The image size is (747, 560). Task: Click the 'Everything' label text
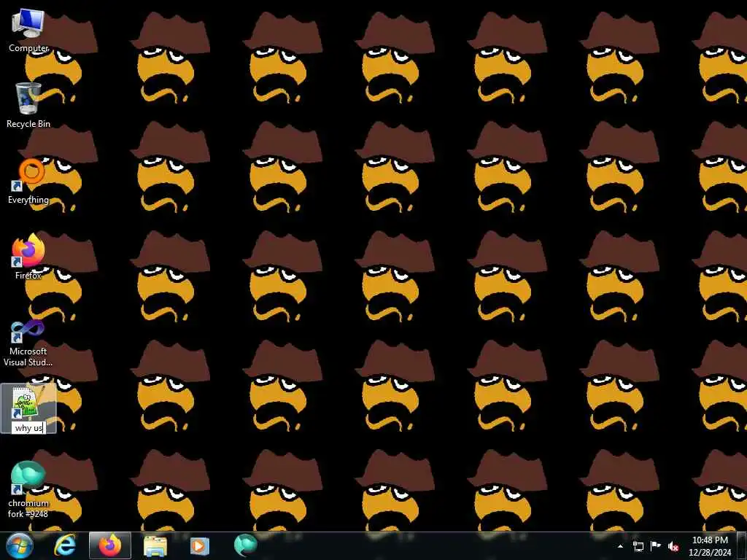[x=28, y=200]
